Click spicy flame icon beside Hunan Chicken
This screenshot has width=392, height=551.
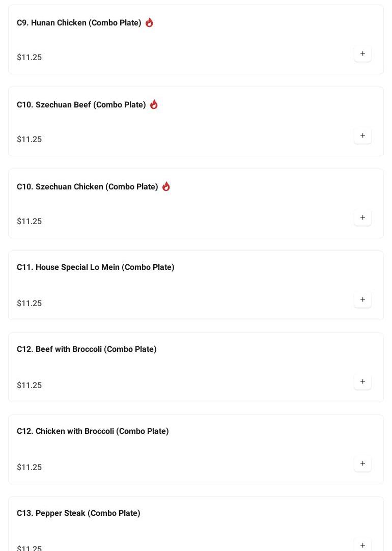point(149,22)
